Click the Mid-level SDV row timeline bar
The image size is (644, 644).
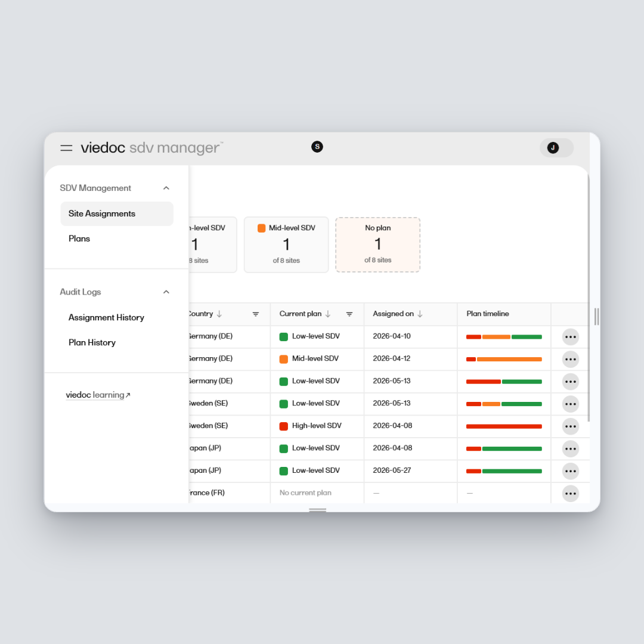[504, 360]
